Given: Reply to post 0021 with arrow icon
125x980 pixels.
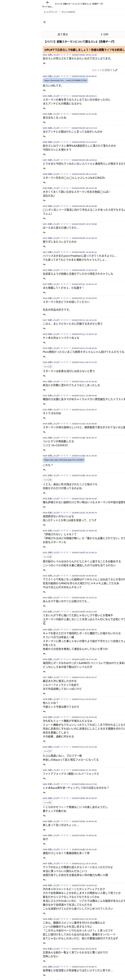Looking at the screenshot, I should click(x=44, y=390).
